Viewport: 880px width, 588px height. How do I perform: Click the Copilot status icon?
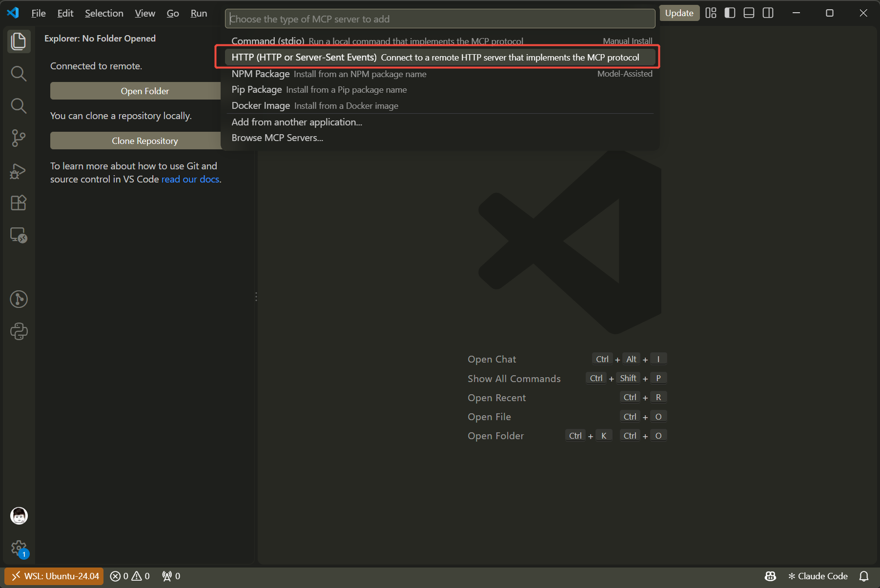770,576
